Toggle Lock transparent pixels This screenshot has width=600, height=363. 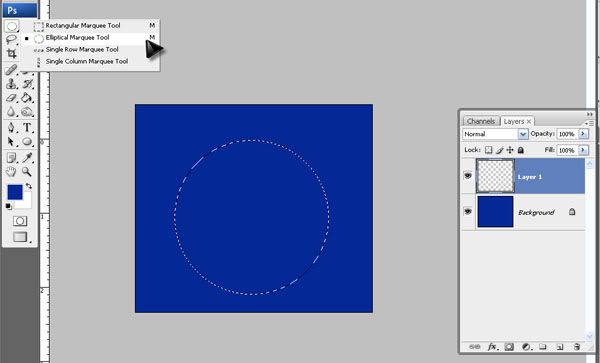(489, 150)
